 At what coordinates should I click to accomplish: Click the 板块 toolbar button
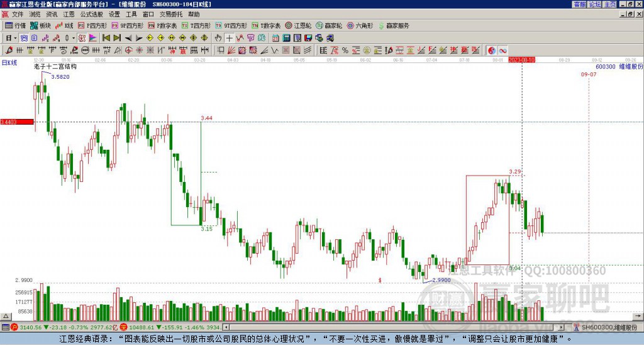pyautogui.click(x=40, y=25)
